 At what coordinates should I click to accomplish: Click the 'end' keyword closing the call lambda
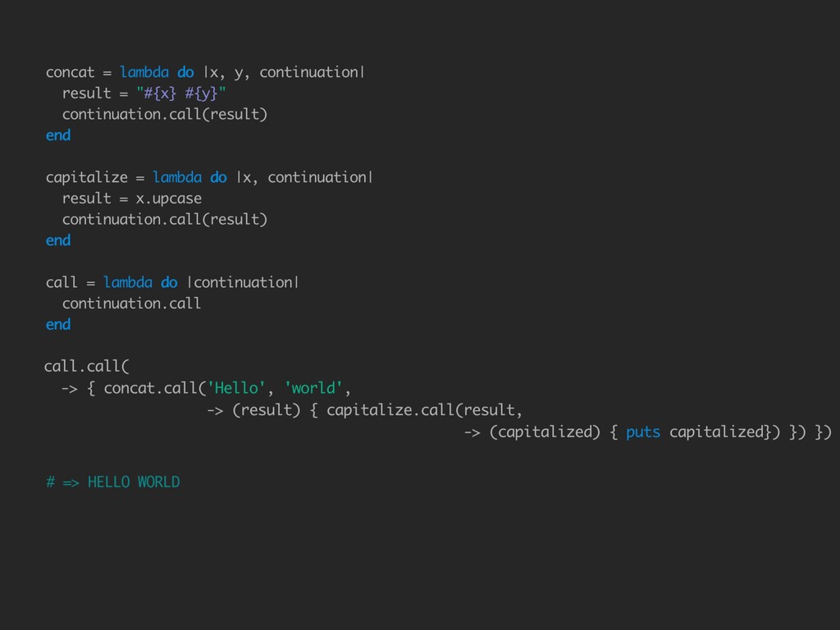tap(58, 324)
